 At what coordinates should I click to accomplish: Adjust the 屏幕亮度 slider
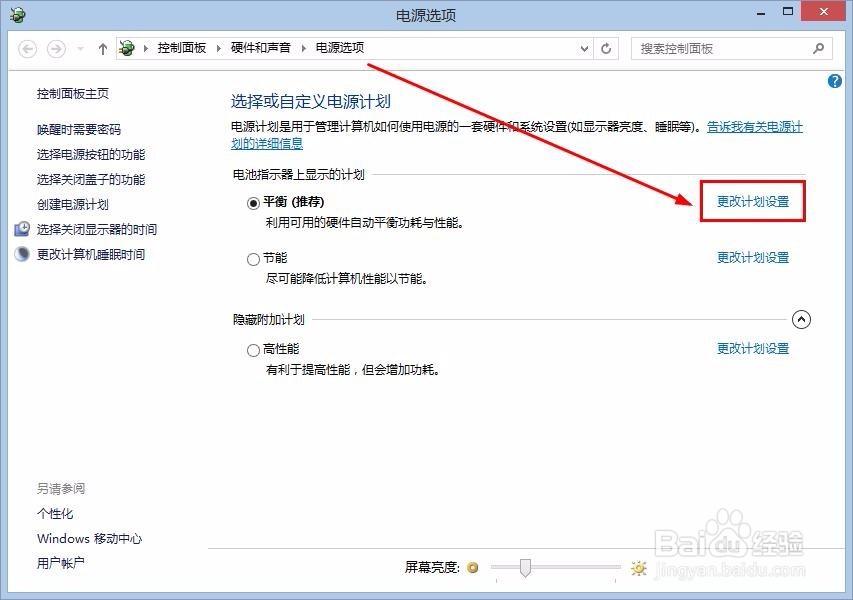pos(527,567)
